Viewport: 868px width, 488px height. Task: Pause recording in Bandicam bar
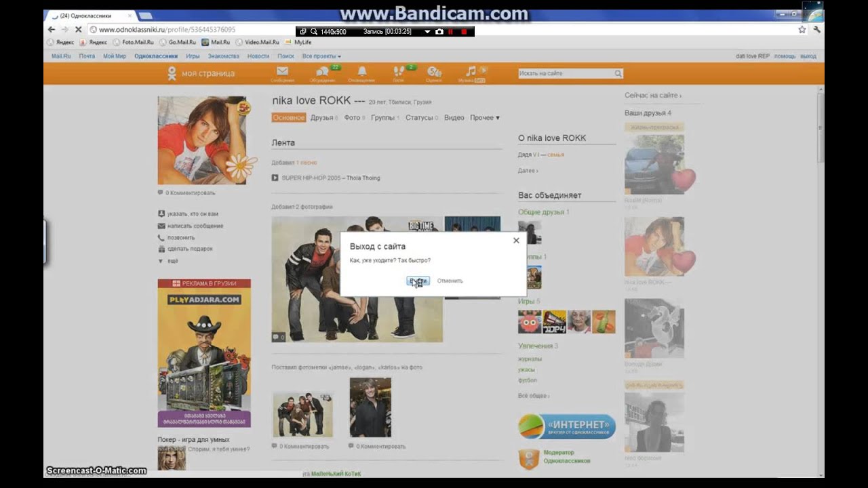pyautogui.click(x=450, y=31)
